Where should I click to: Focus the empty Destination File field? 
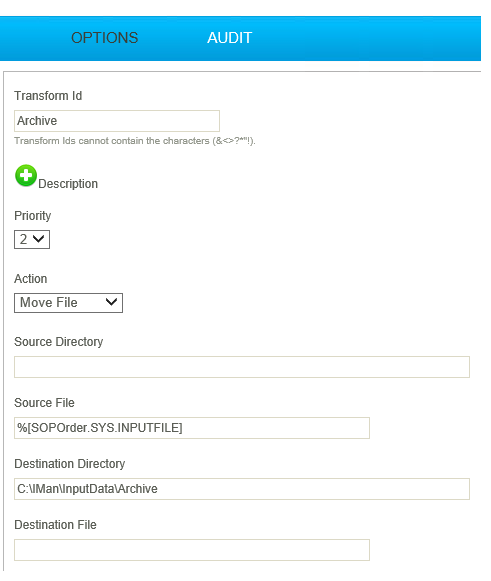[192, 550]
